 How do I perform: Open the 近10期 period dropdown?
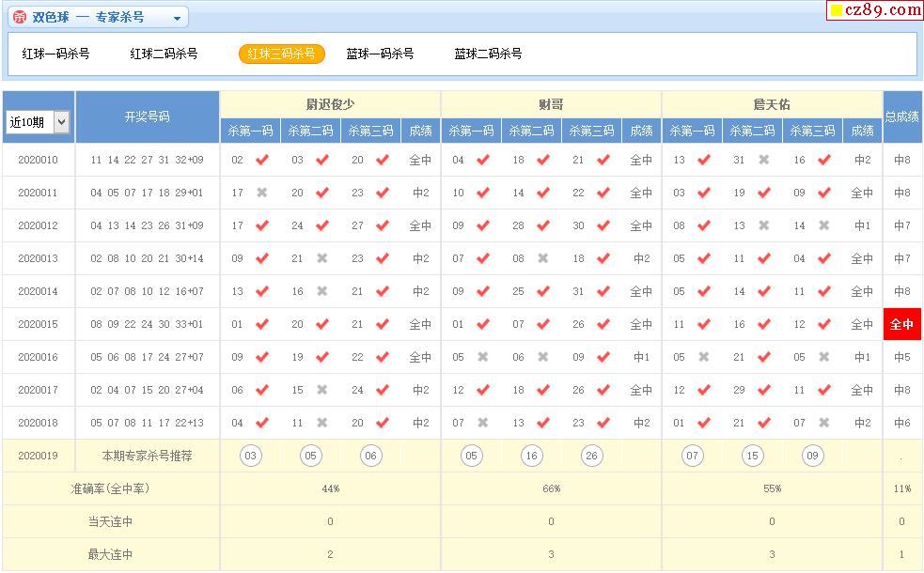pyautogui.click(x=38, y=121)
